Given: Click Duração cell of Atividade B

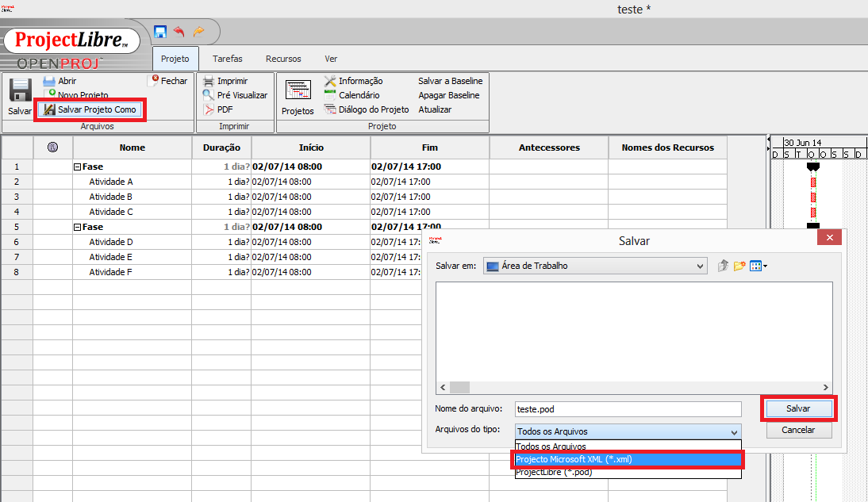Looking at the screenshot, I should [221, 197].
